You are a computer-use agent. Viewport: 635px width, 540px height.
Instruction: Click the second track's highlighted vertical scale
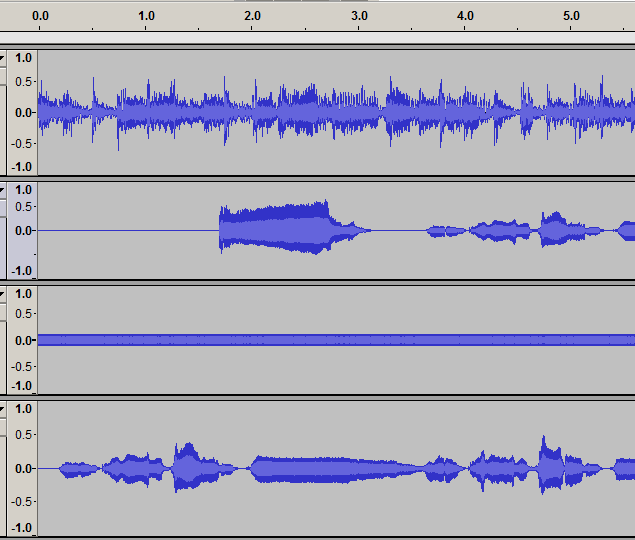(x=23, y=230)
